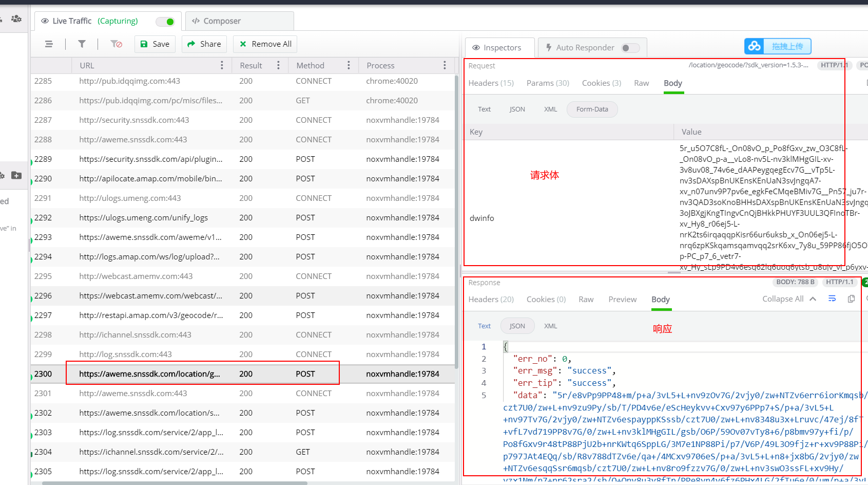Viewport: 868px width, 485px height.
Task: Toggle Live Traffic capturing switch
Action: [165, 22]
